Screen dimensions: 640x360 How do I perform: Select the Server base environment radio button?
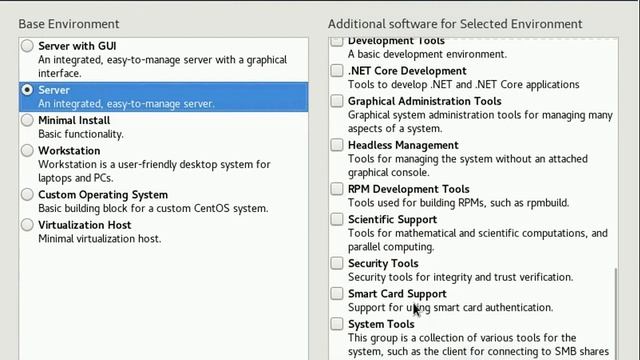[x=27, y=90]
